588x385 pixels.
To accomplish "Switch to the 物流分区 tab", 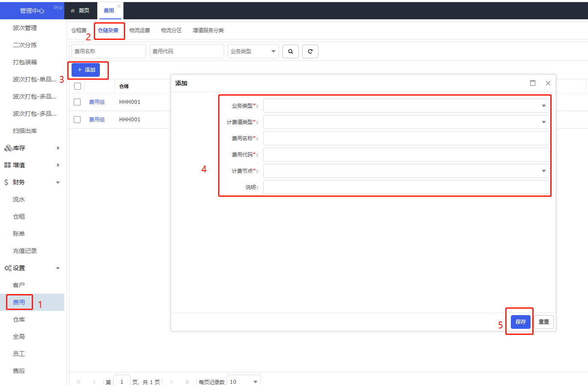I will pyautogui.click(x=171, y=30).
